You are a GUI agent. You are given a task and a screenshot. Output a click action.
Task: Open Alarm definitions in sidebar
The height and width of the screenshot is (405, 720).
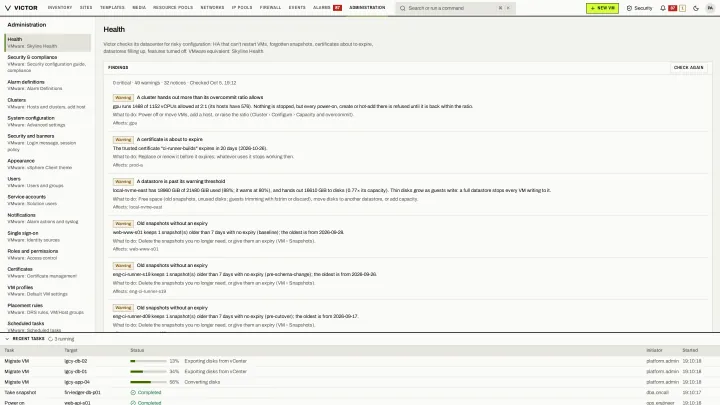tap(48, 85)
